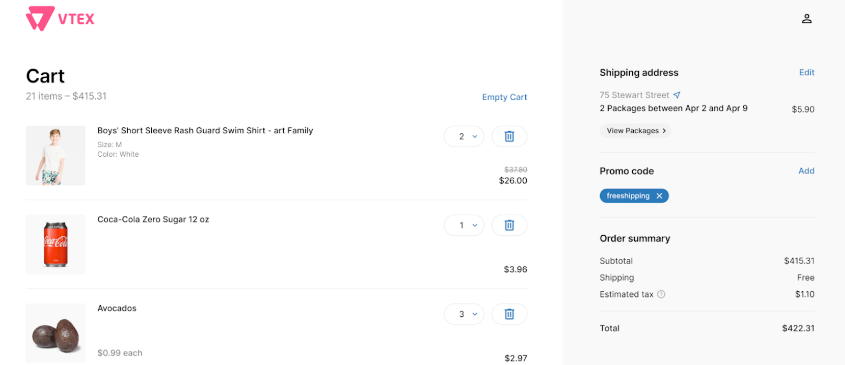The image size is (845, 365).
Task: Click the 75 Stewart Street address text
Action: (x=634, y=95)
